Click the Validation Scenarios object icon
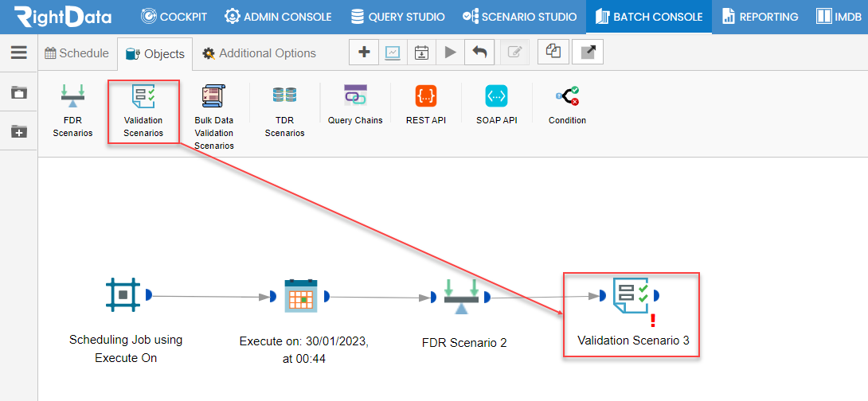 (143, 96)
